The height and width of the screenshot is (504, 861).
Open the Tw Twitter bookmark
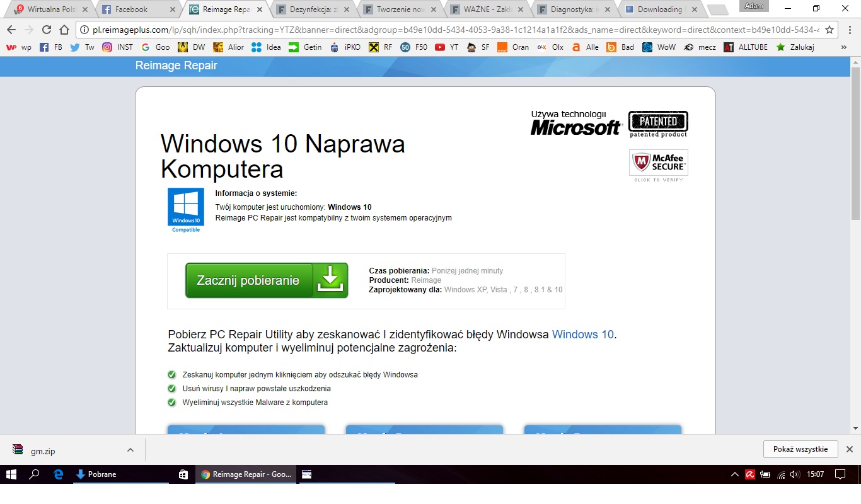pos(83,47)
